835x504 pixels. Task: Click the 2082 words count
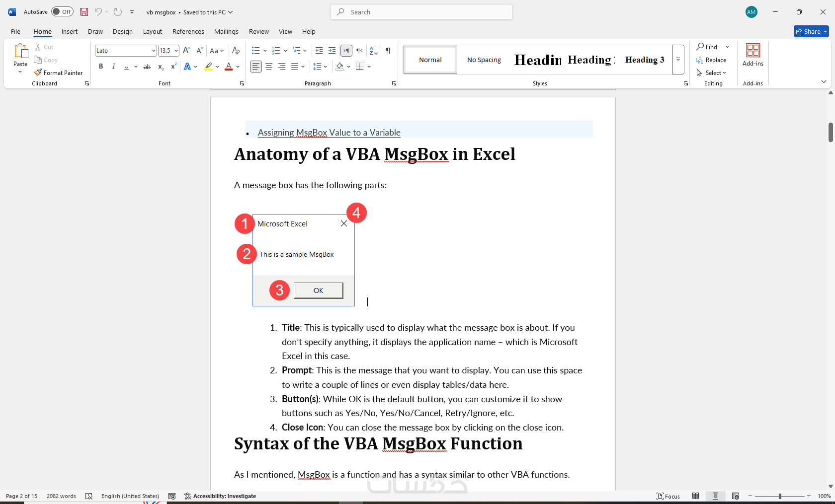pyautogui.click(x=61, y=496)
